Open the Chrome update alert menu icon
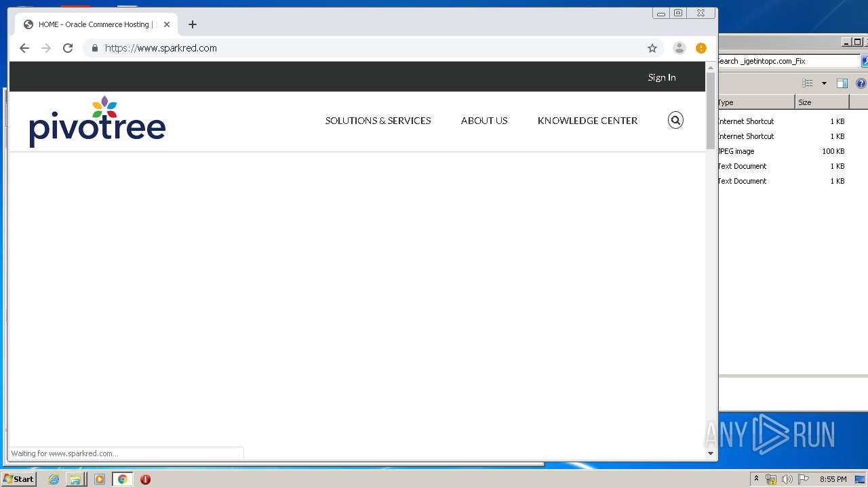This screenshot has height=488, width=868. click(x=701, y=48)
